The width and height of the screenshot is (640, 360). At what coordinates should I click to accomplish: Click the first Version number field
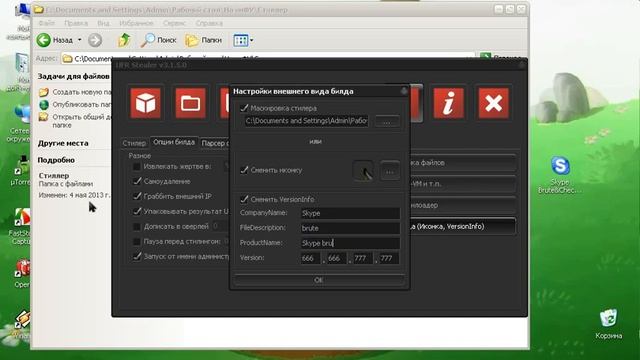tap(310, 258)
